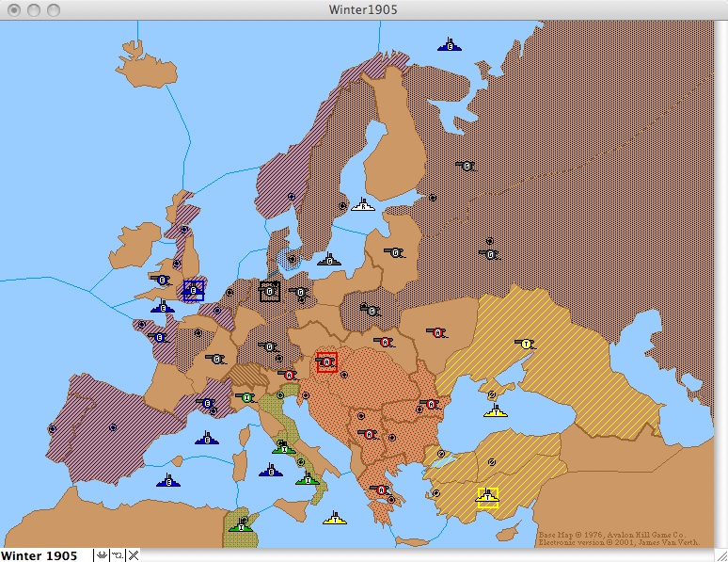The width and height of the screenshot is (728, 562).
Task: Select the Austrian army in Ukraine
Action: coord(436,332)
